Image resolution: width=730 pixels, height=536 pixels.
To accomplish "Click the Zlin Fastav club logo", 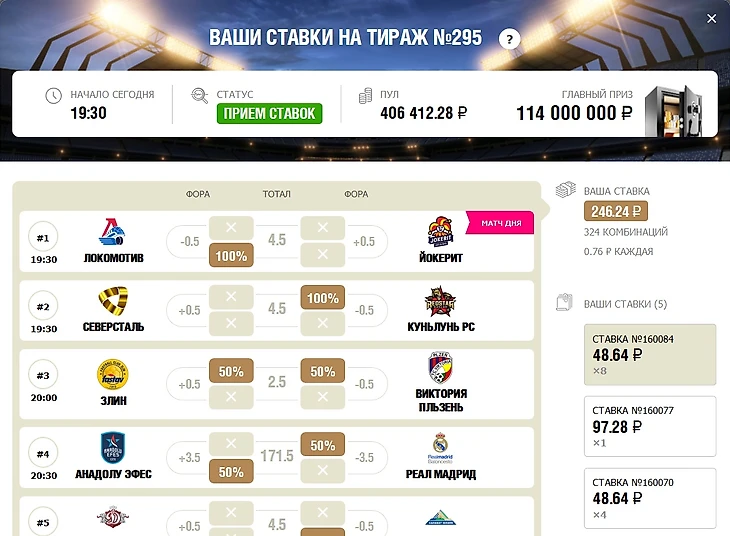I will pos(113,374).
